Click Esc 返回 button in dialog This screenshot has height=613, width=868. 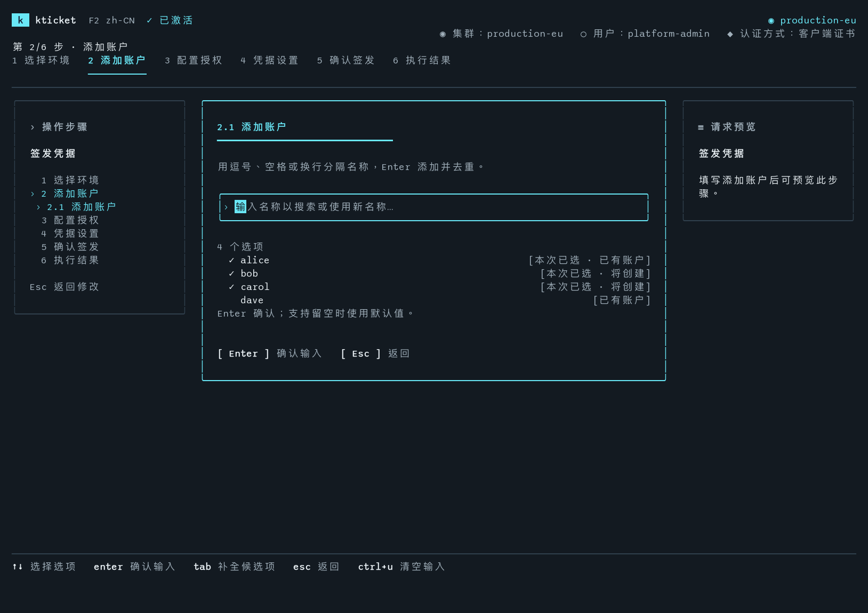[375, 353]
